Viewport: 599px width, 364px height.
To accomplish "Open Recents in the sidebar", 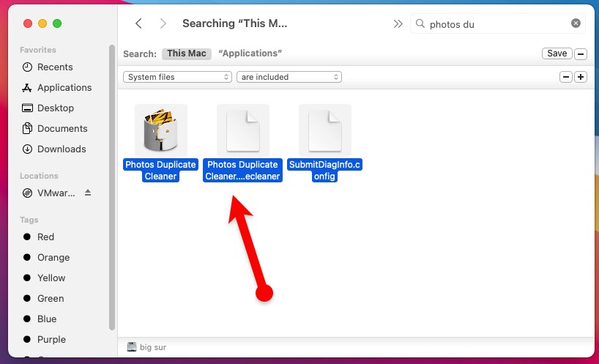I will pyautogui.click(x=55, y=67).
